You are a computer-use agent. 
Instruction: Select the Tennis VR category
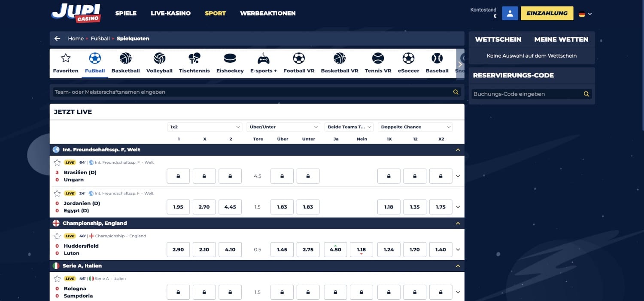378,63
